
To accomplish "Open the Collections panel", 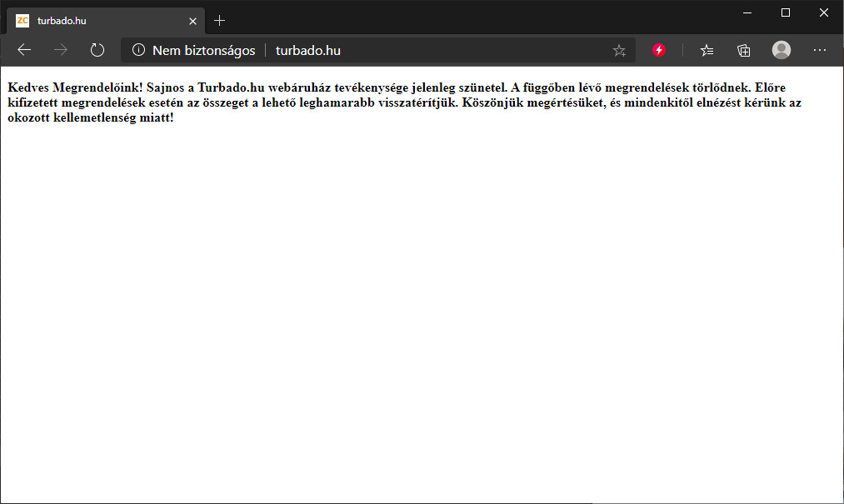I will (x=743, y=50).
